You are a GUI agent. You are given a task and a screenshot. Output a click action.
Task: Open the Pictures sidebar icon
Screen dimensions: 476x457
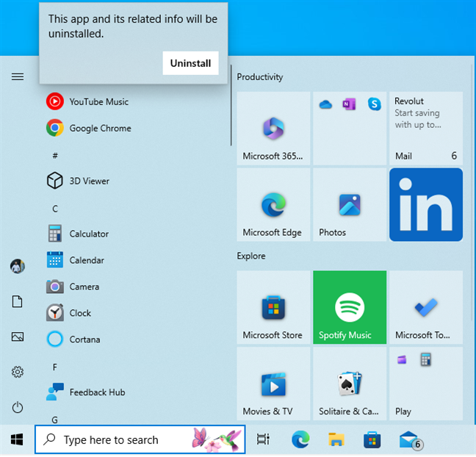[18, 337]
